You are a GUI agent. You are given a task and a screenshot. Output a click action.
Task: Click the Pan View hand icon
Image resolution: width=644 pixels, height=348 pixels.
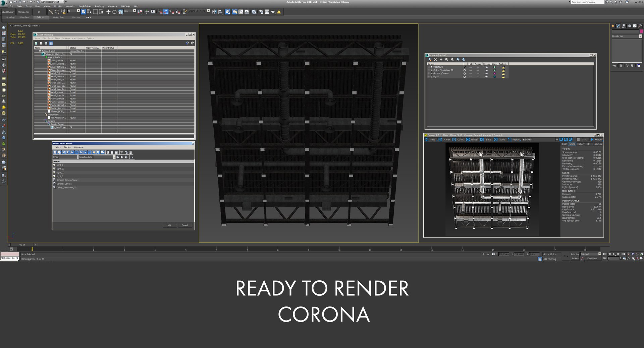coord(633,258)
